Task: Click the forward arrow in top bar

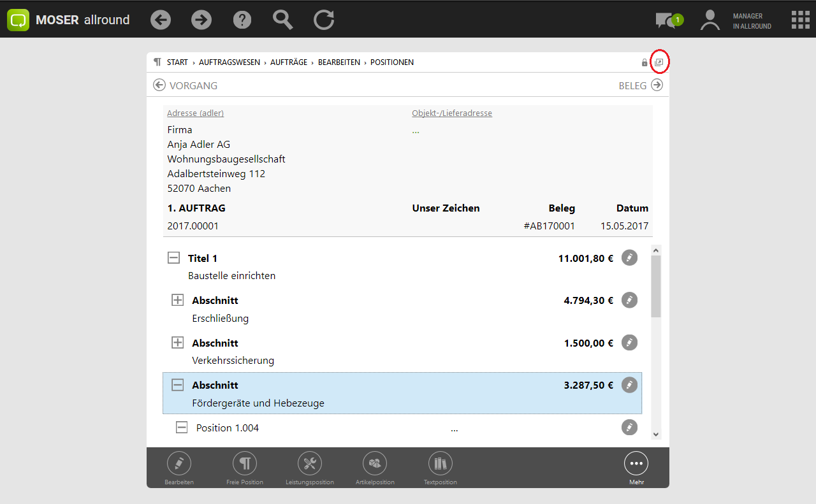Action: point(201,20)
